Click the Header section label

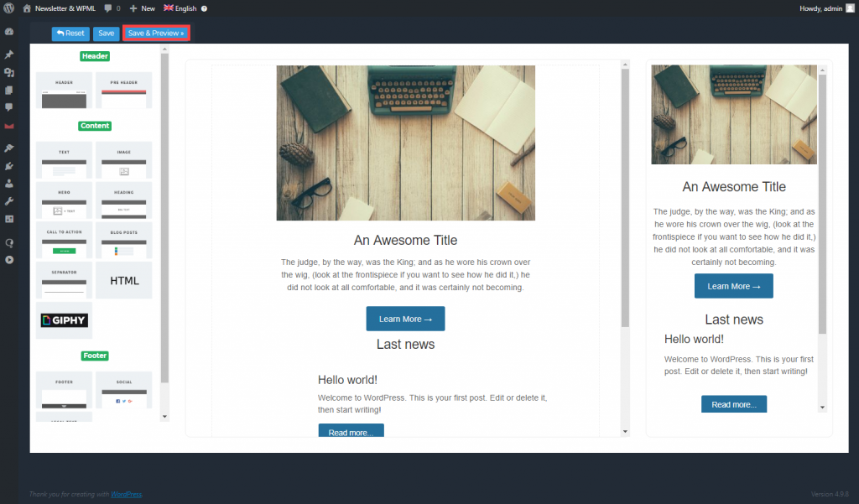(x=95, y=56)
